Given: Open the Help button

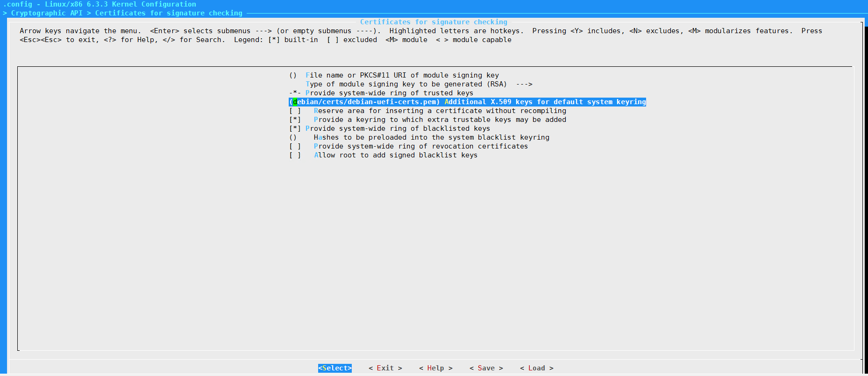Looking at the screenshot, I should pos(435,368).
